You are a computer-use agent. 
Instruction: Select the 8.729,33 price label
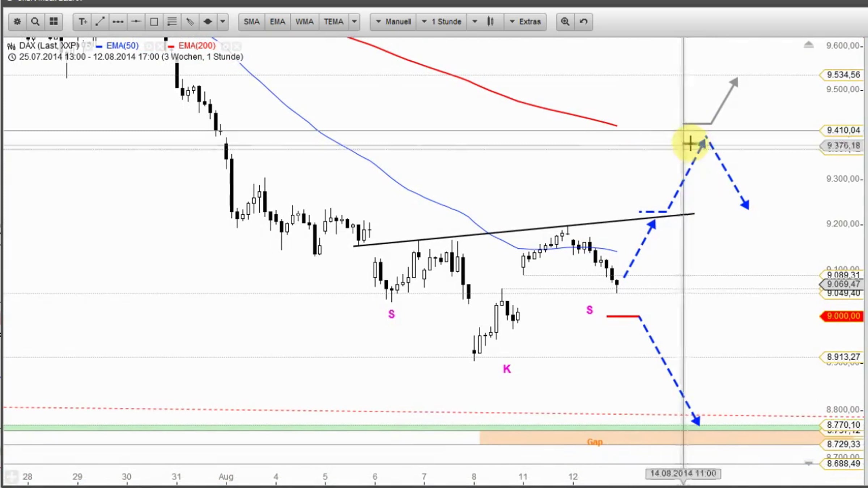[x=841, y=444]
